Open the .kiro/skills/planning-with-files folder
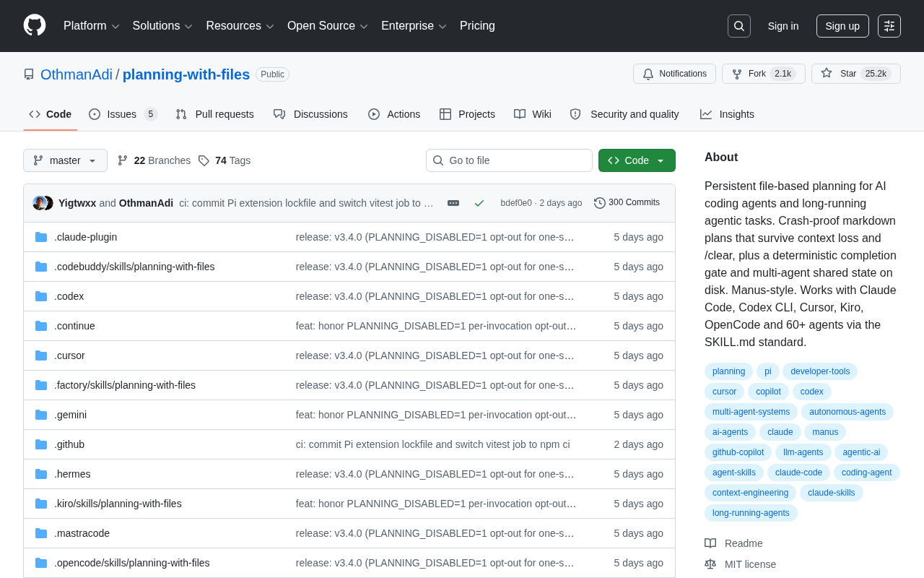 (x=118, y=504)
